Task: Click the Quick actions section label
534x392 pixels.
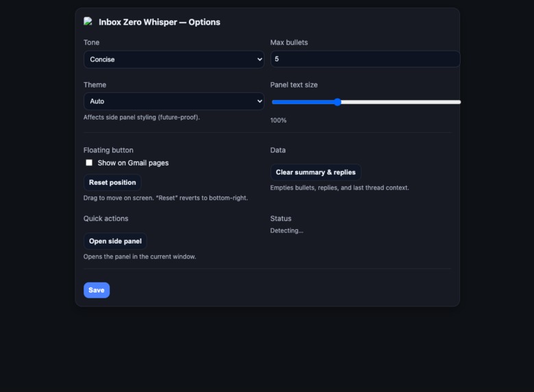Action: tap(106, 218)
